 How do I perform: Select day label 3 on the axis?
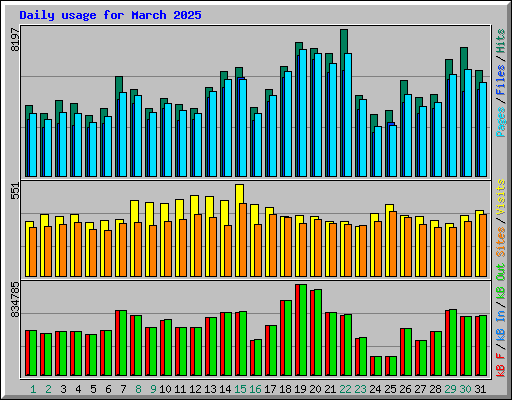coord(63,389)
